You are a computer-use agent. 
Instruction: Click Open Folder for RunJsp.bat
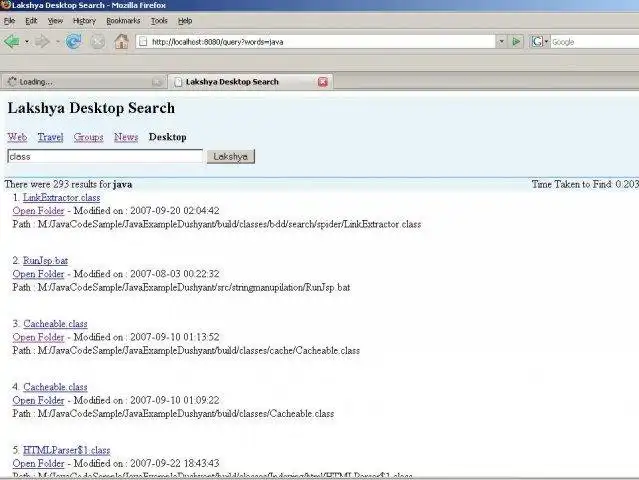pyautogui.click(x=38, y=274)
